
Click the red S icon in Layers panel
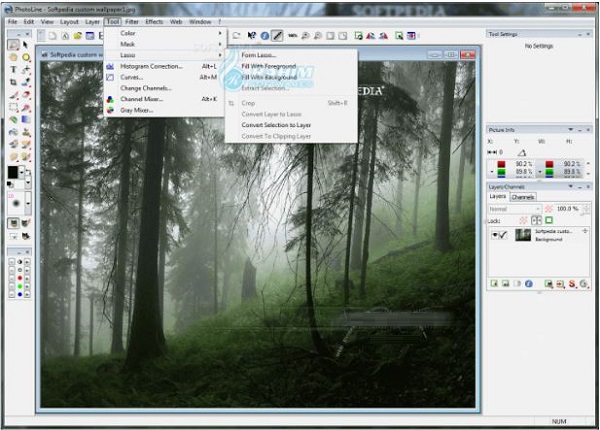click(x=572, y=284)
